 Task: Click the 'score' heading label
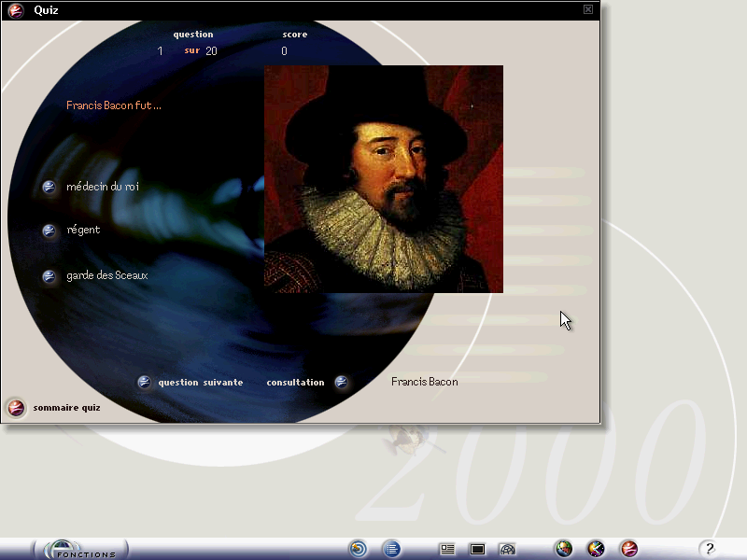(x=295, y=35)
